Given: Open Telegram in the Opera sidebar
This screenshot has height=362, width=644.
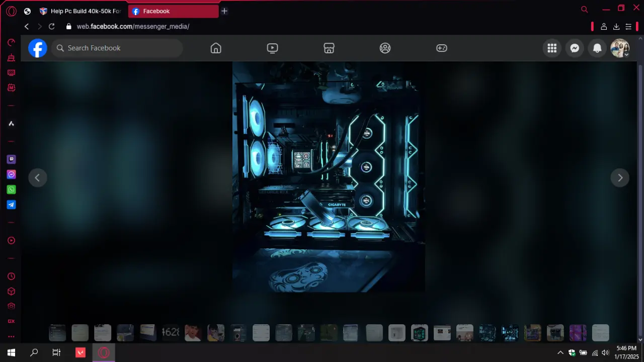Looking at the screenshot, I should pyautogui.click(x=11, y=205).
